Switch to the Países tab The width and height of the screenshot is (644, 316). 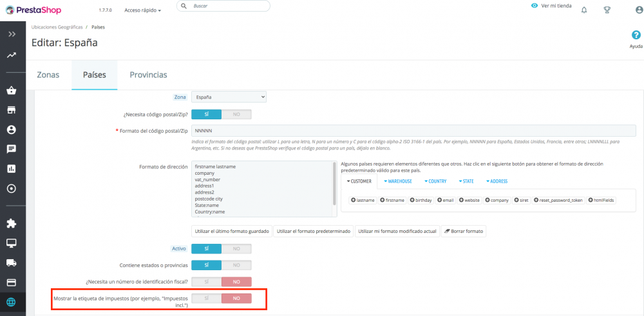pos(95,75)
